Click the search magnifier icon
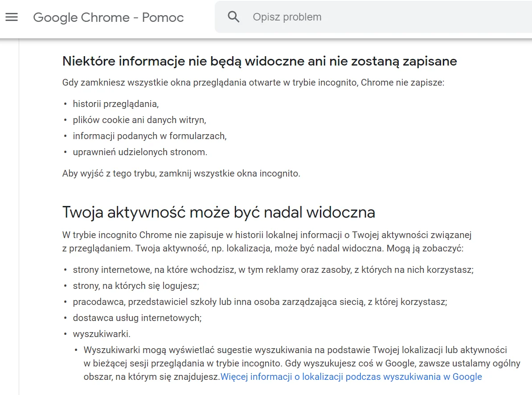 coord(233,16)
